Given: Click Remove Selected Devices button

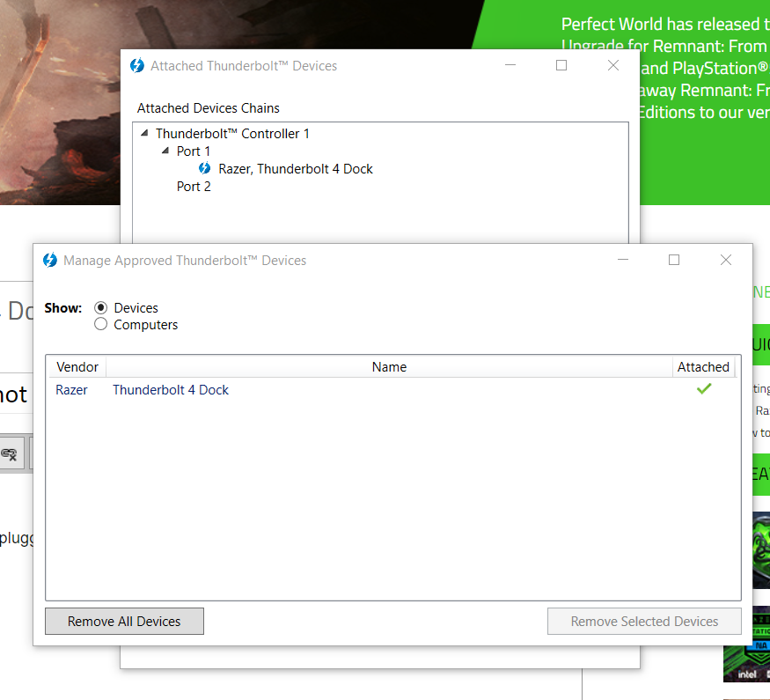Looking at the screenshot, I should (644, 622).
